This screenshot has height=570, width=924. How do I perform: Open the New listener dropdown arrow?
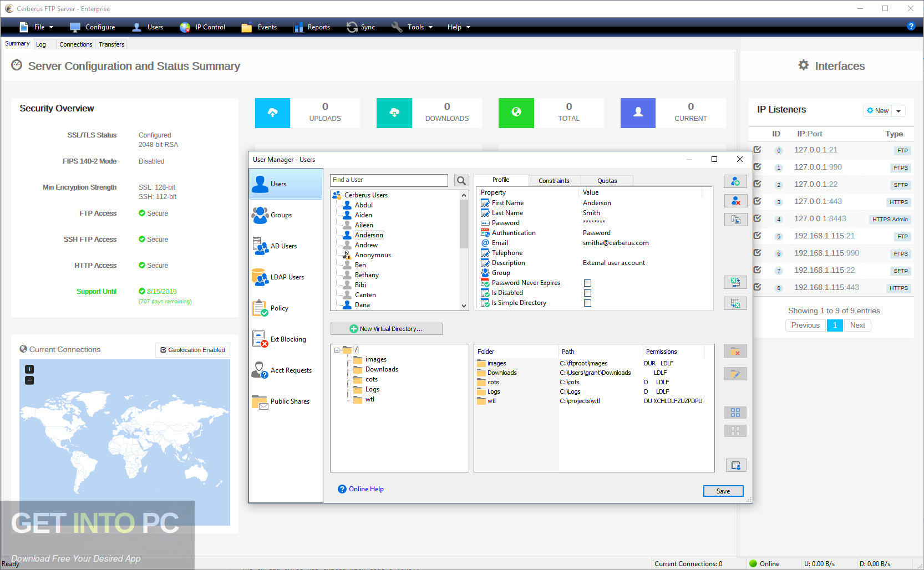point(898,111)
